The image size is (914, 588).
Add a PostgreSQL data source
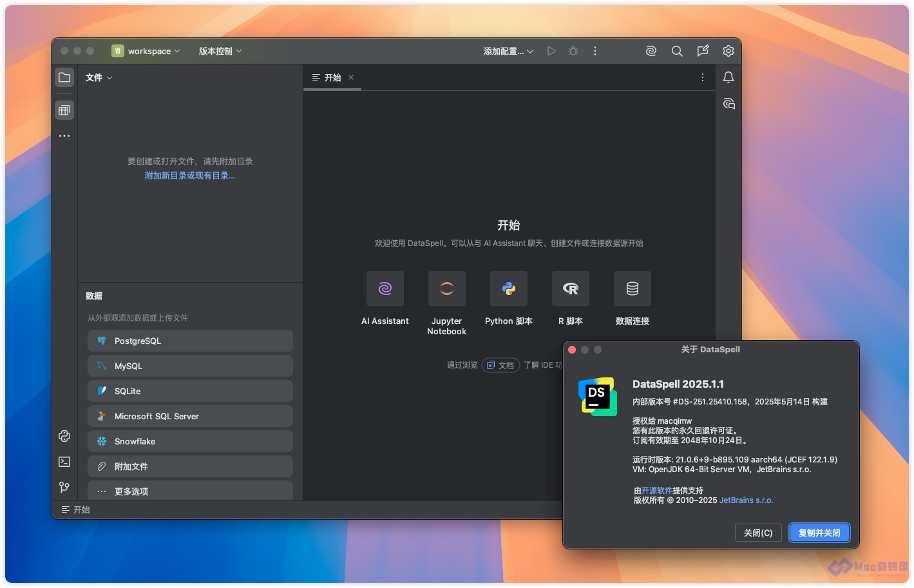coord(190,341)
